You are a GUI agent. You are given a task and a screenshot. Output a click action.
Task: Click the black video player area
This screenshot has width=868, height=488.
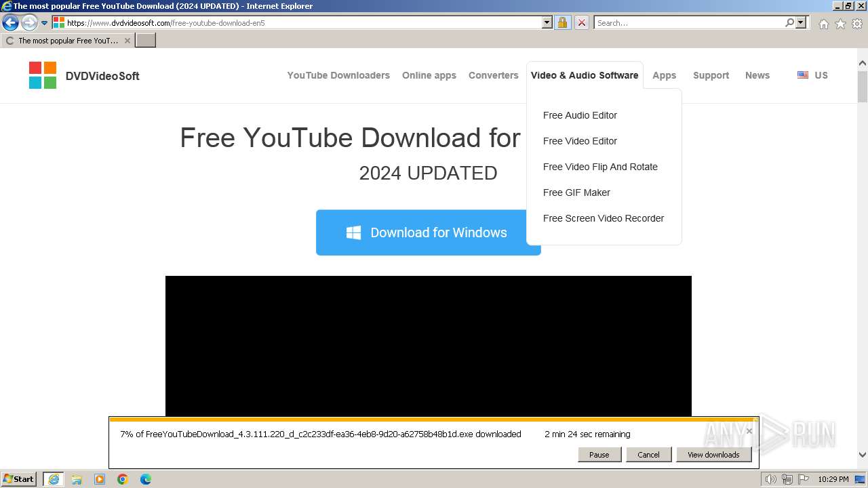[429, 346]
